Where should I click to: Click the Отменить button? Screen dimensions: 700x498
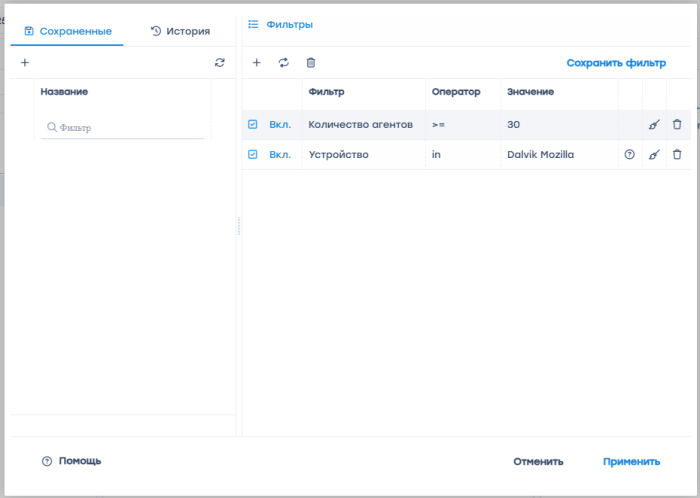click(538, 462)
